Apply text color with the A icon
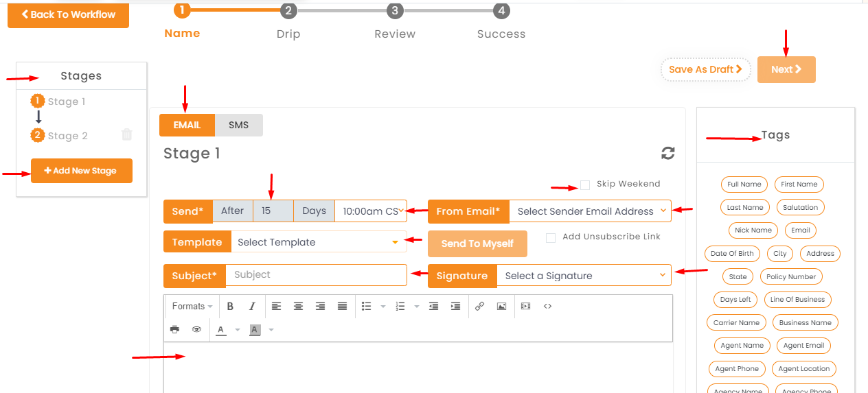The height and width of the screenshot is (393, 868). point(221,330)
